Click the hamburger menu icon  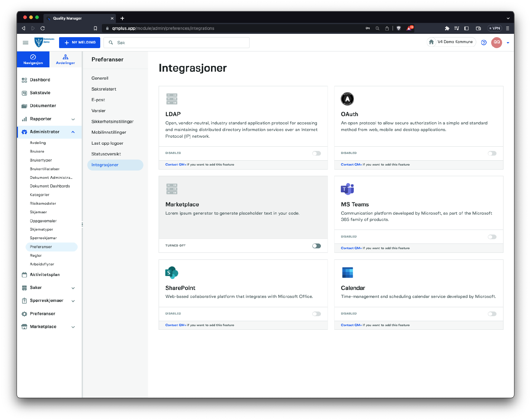point(25,42)
